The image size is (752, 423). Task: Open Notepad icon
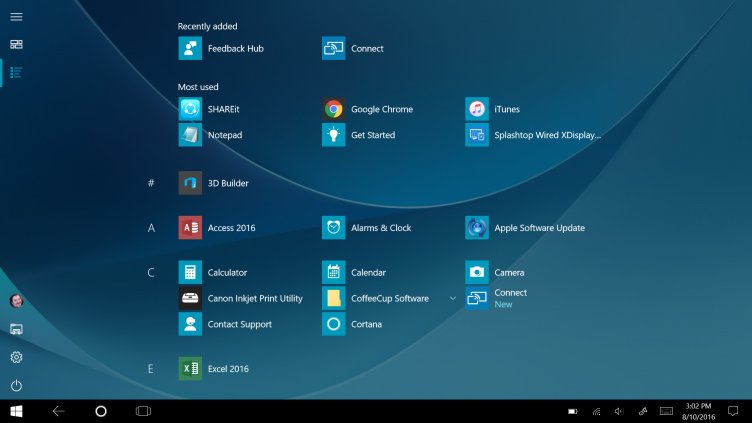(190, 135)
